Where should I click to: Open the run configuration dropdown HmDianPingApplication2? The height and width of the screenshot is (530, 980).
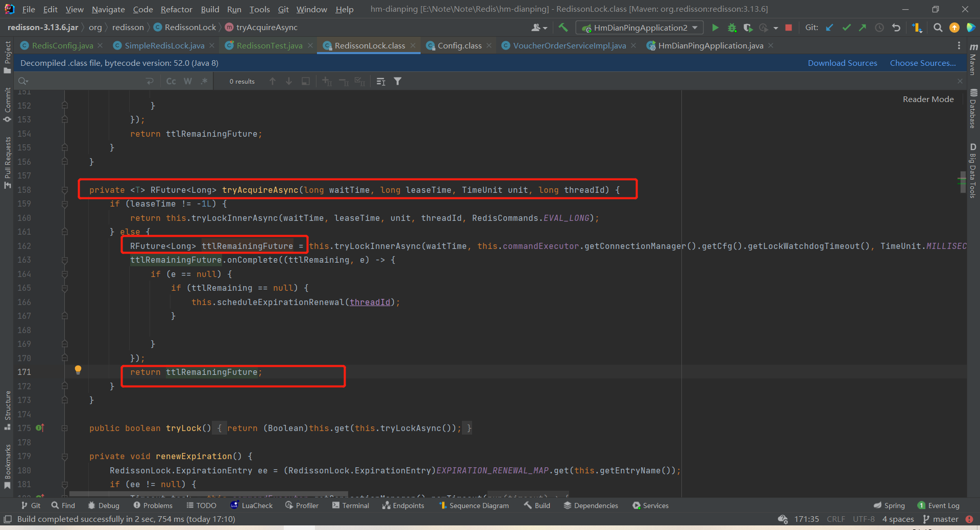(x=640, y=28)
